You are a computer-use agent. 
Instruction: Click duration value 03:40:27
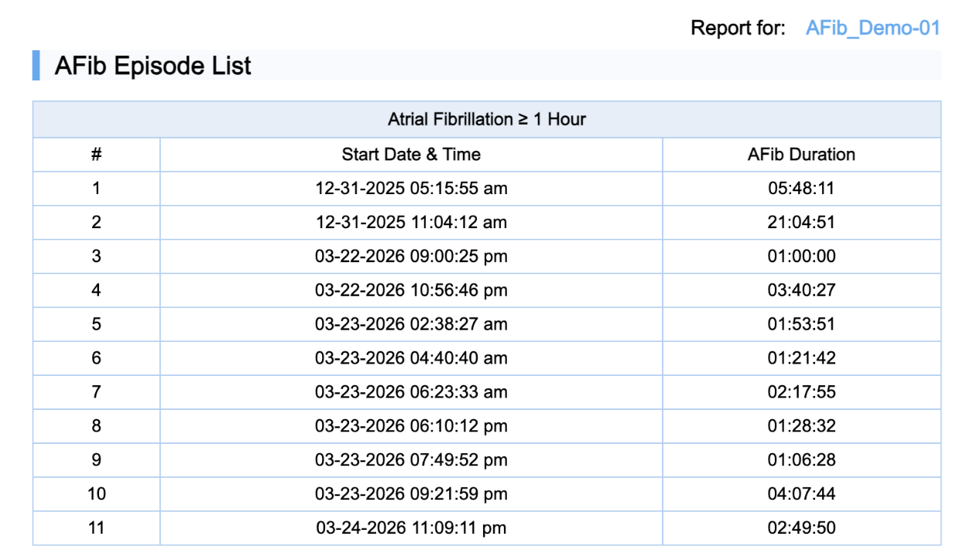pyautogui.click(x=801, y=290)
